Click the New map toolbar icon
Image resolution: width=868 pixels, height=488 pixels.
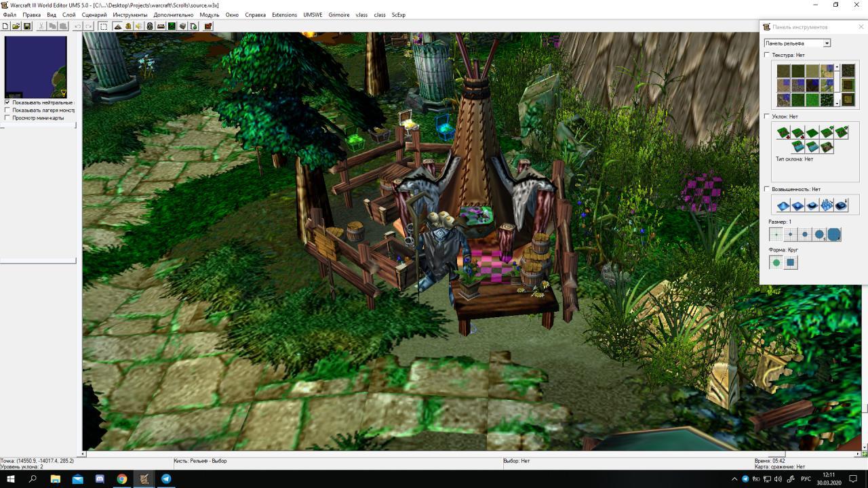(x=5, y=26)
